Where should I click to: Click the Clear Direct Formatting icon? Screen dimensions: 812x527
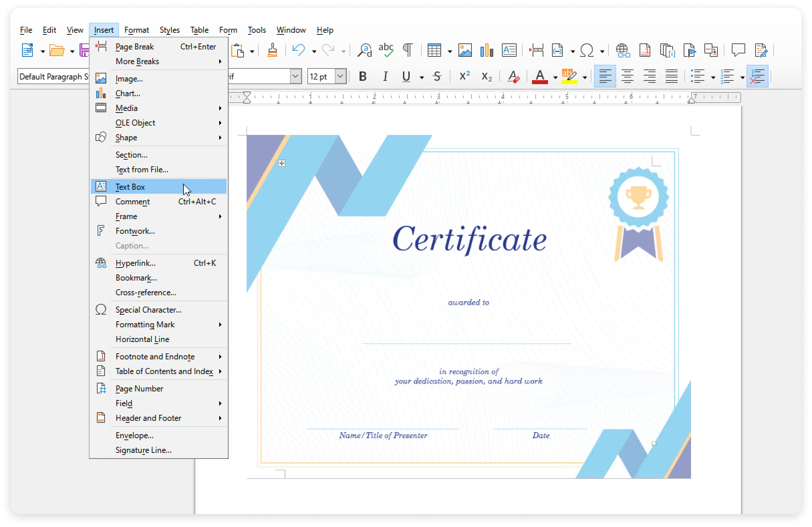(513, 77)
